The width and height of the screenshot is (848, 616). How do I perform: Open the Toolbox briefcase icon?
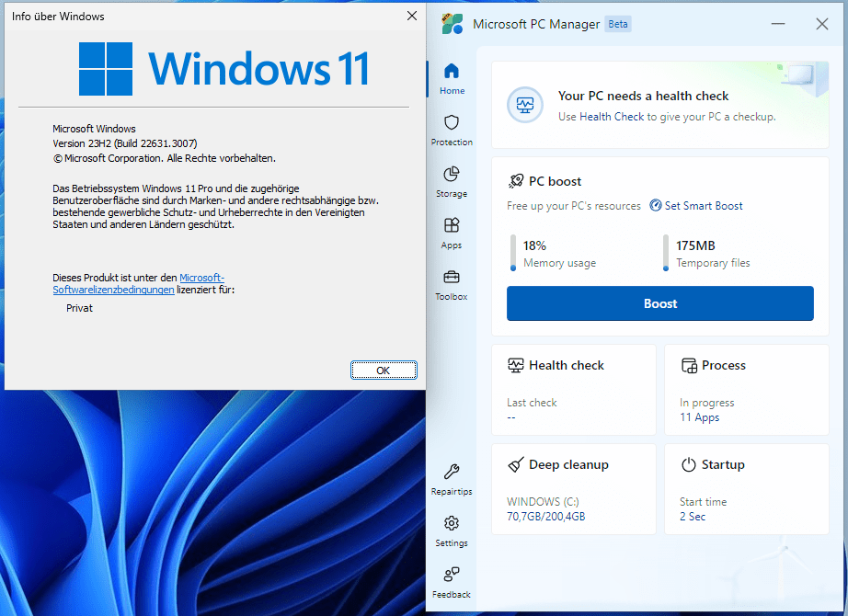(452, 278)
